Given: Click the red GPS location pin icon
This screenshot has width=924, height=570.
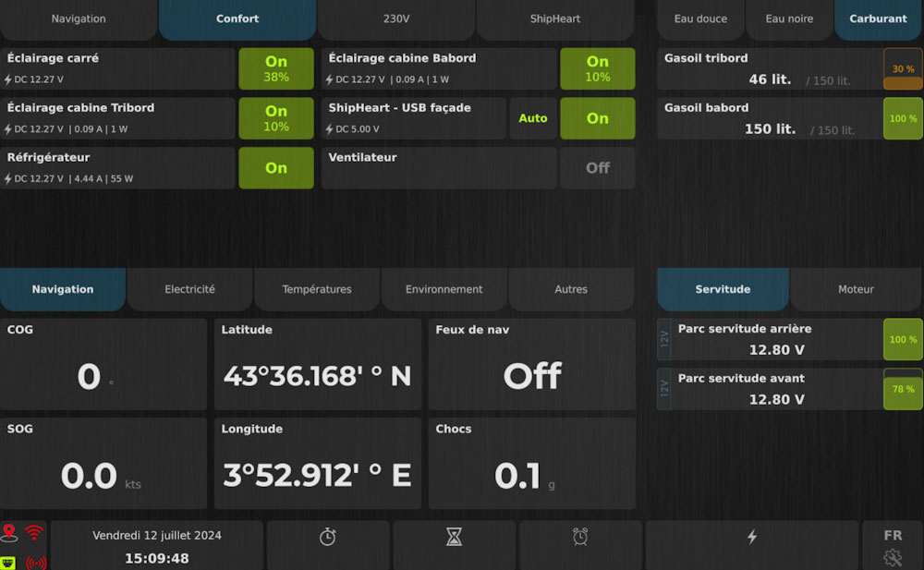Looking at the screenshot, I should pos(10,532).
